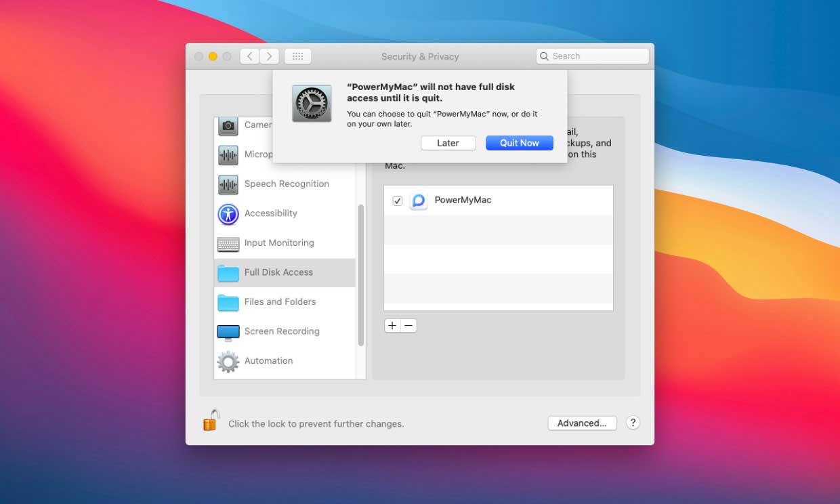
Task: Click the Quit Now button
Action: 520,143
